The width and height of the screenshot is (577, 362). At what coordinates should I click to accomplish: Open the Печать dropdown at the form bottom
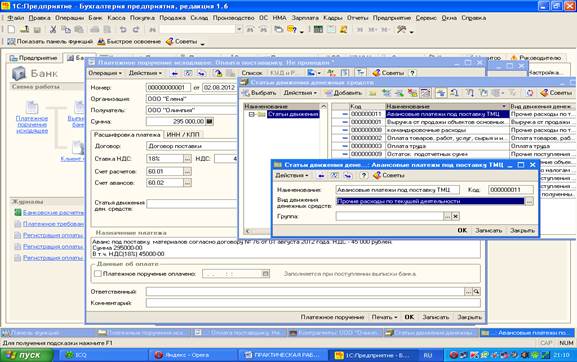[x=384, y=317]
